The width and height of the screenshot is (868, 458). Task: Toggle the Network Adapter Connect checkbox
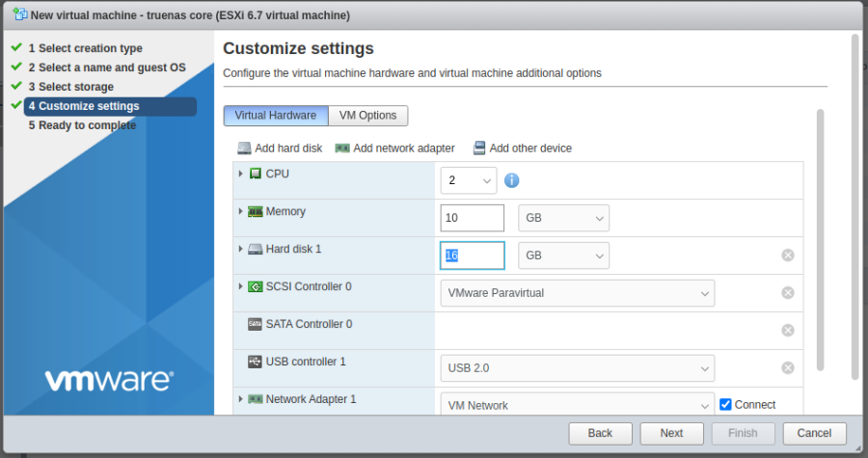[x=726, y=405]
